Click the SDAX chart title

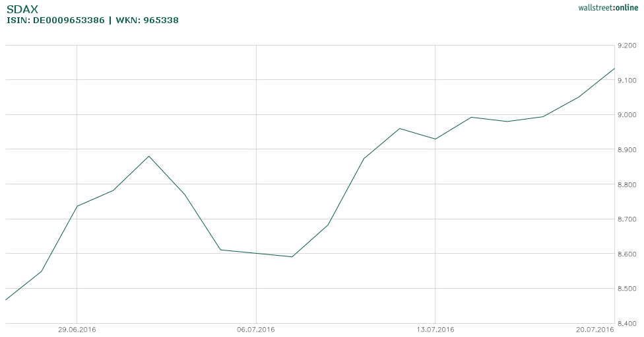[x=22, y=9]
